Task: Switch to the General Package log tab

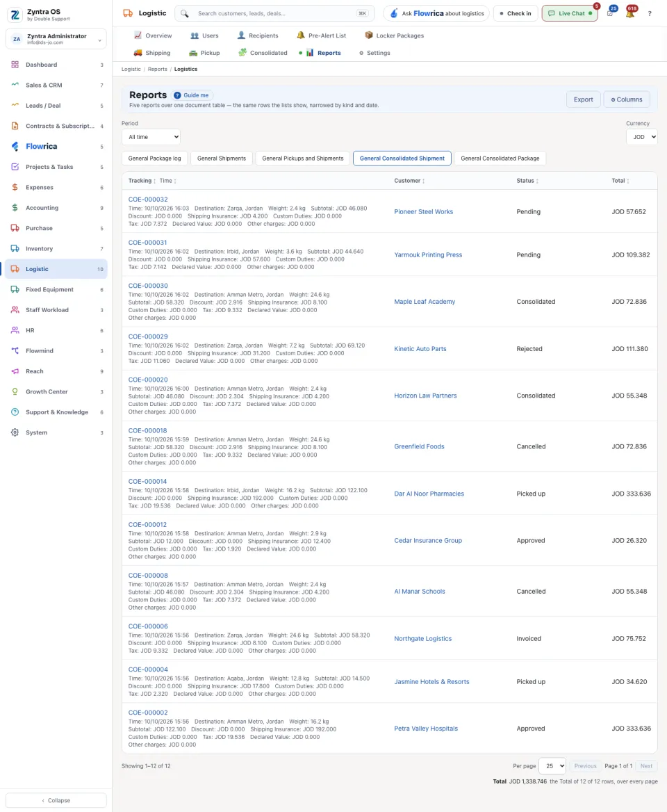Action: click(x=155, y=159)
